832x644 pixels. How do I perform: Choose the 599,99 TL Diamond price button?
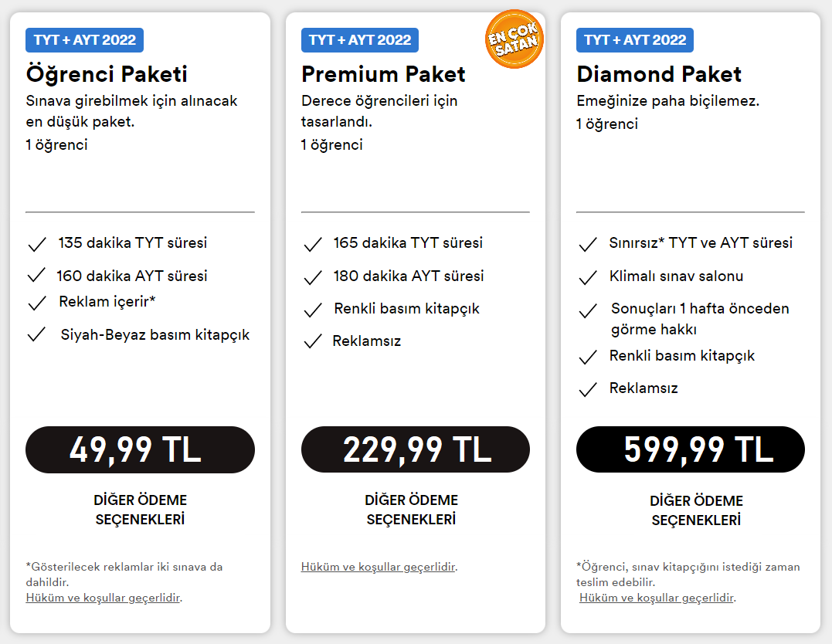tap(691, 449)
